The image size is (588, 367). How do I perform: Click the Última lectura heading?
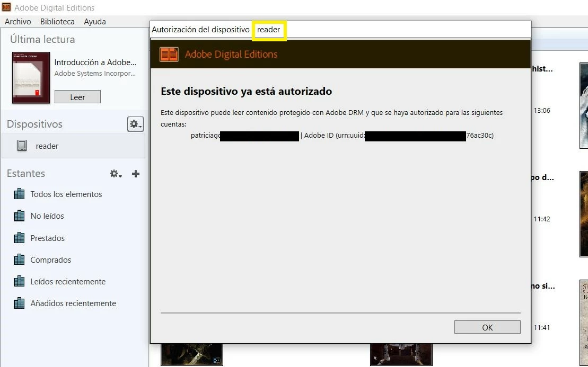point(42,39)
